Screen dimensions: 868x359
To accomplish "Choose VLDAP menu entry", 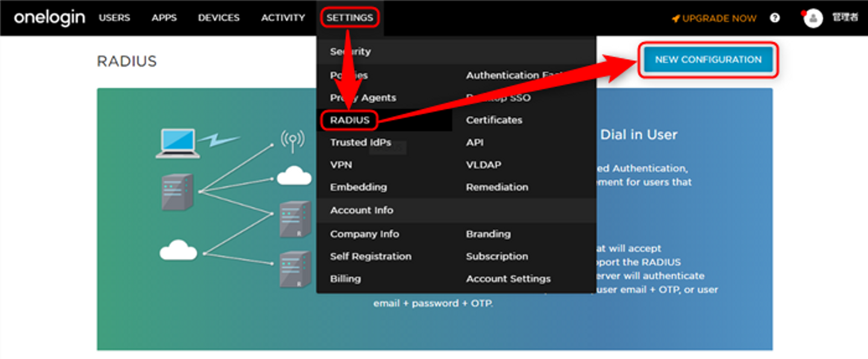I will pos(483,165).
